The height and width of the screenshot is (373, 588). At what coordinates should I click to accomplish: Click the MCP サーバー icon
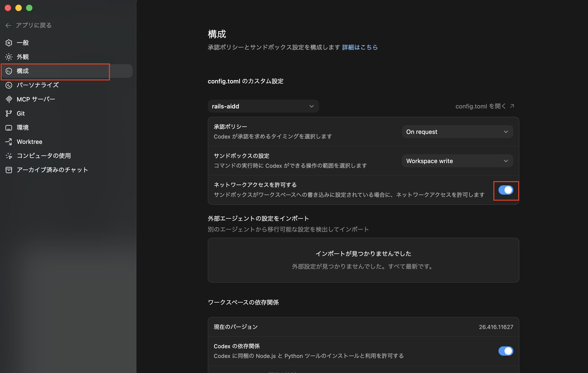[x=9, y=99]
